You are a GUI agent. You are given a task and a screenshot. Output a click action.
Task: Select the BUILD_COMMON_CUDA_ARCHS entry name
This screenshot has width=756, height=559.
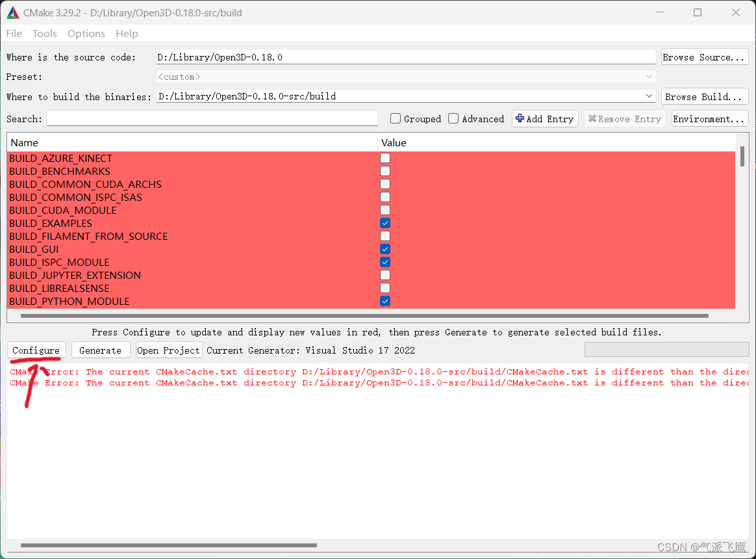85,185
